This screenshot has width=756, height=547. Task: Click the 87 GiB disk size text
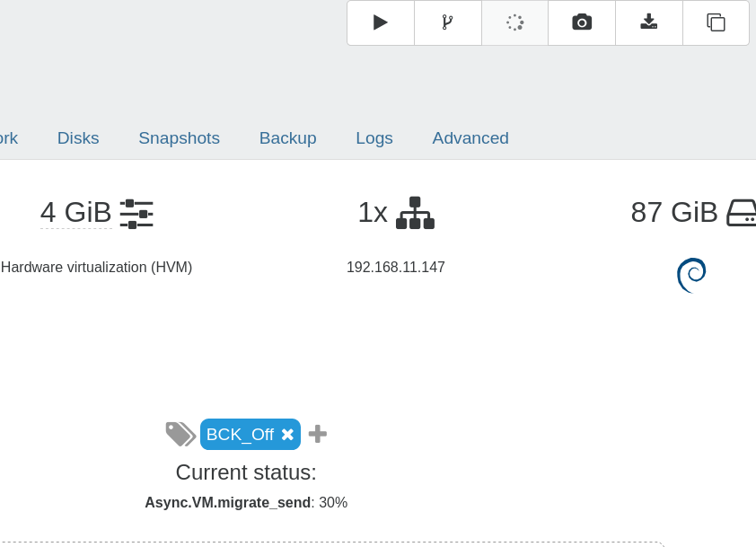(674, 213)
